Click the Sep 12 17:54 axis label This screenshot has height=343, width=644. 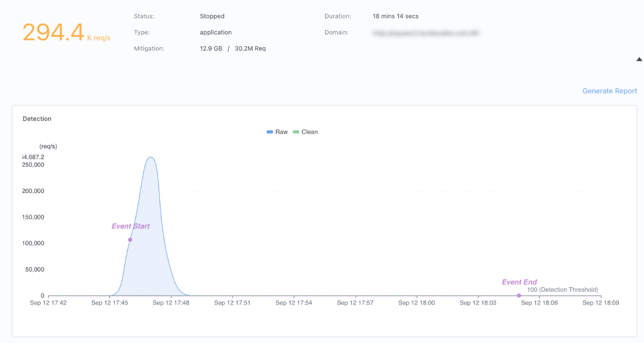tap(294, 303)
